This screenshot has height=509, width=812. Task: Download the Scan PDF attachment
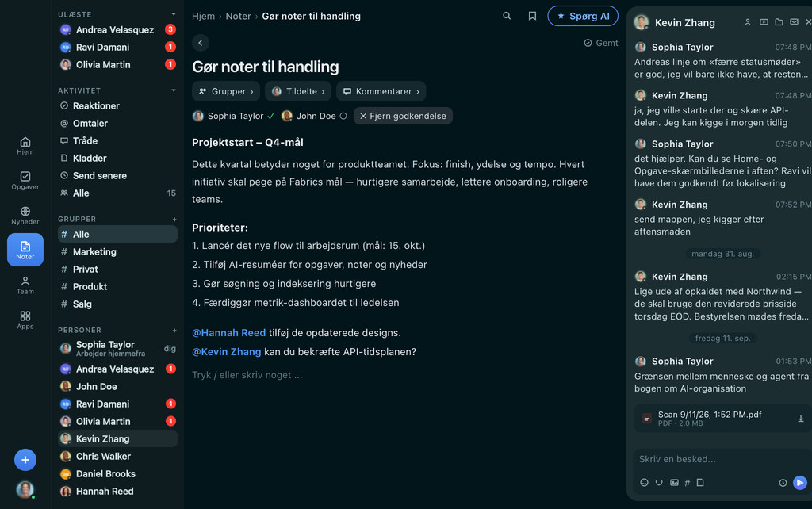pyautogui.click(x=801, y=419)
